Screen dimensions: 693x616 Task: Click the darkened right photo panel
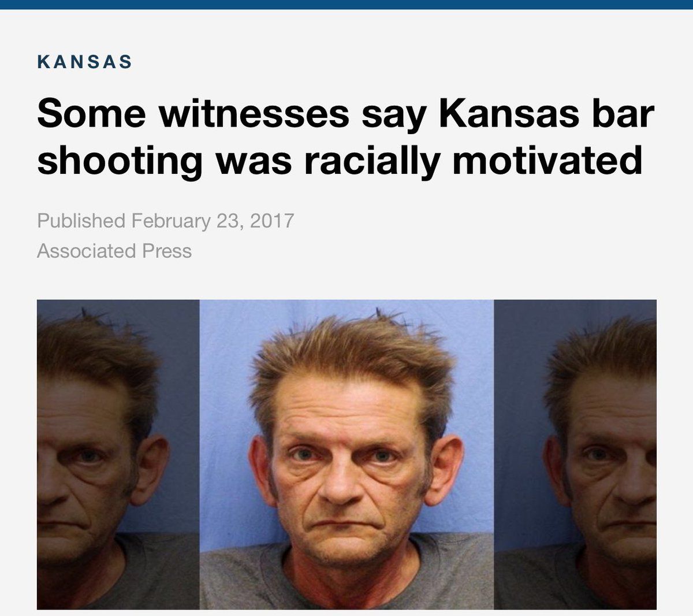575,454
